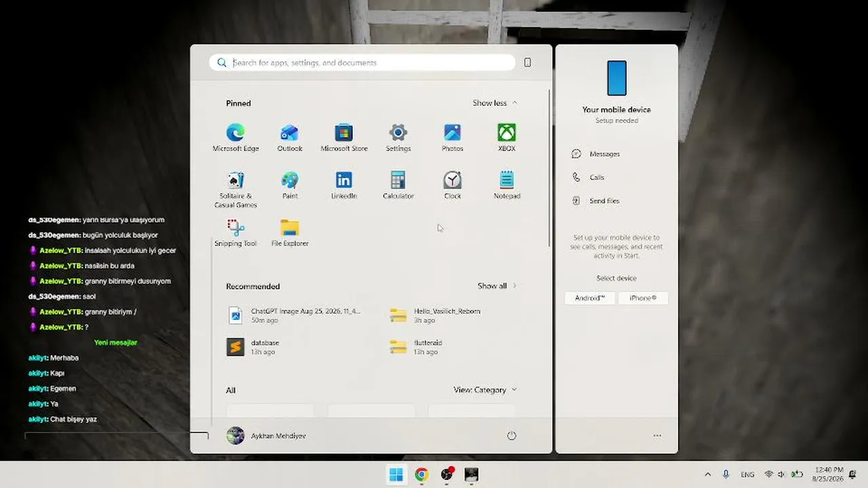The image size is (868, 488).
Task: Open the Wi-Fi network tray icon
Action: [x=768, y=474]
